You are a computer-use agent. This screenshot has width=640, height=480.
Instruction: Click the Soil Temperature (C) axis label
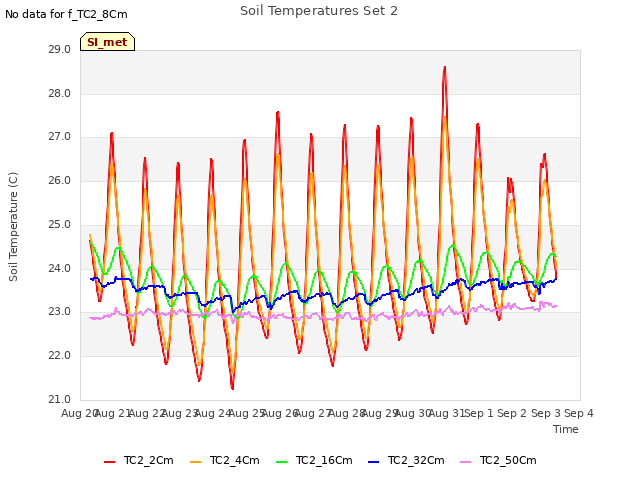pyautogui.click(x=13, y=227)
